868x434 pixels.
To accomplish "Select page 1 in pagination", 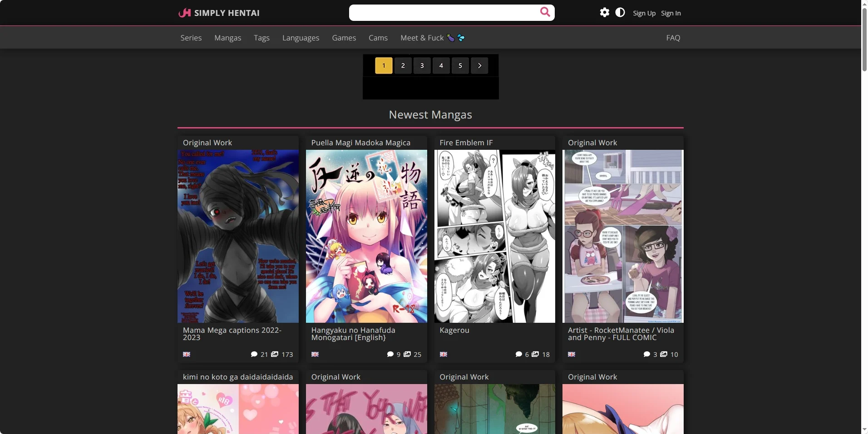I will point(384,65).
